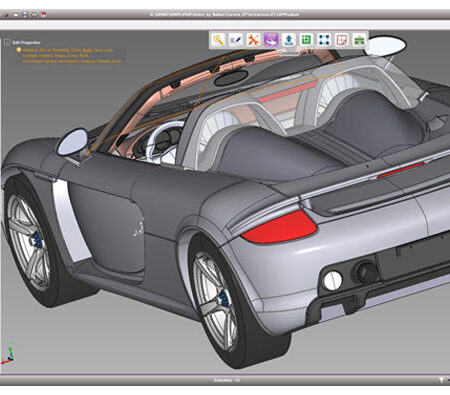
Task: Click the yellow light bulb hint icon
Action: click(x=19, y=50)
